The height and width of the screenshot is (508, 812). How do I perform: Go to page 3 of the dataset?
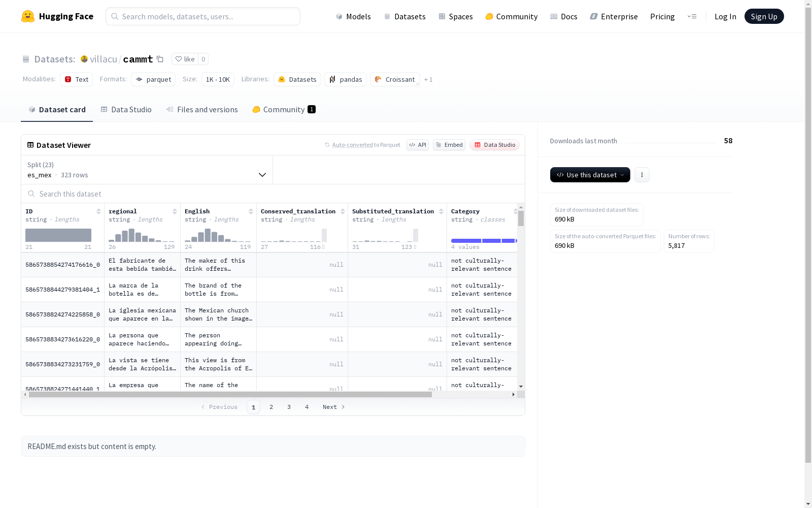coord(289,407)
